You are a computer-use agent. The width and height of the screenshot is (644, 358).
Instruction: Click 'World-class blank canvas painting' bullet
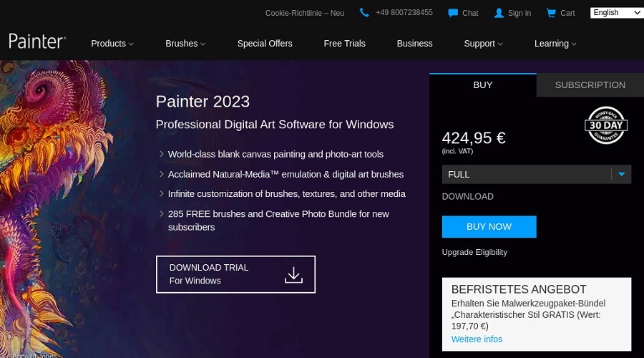275,154
